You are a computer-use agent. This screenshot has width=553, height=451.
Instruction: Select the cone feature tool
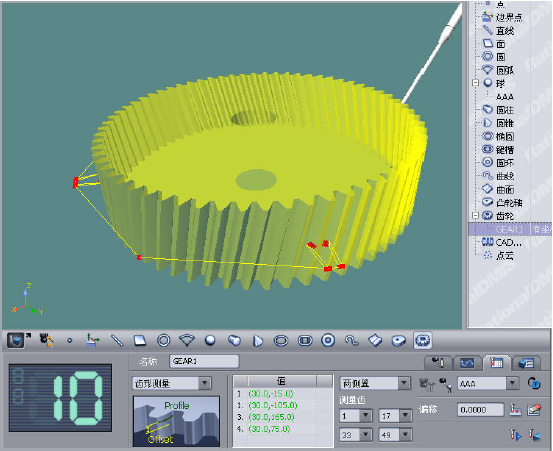(x=258, y=341)
